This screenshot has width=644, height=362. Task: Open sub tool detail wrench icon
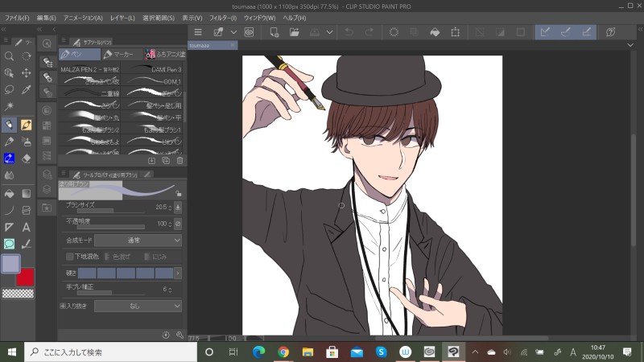click(x=180, y=335)
